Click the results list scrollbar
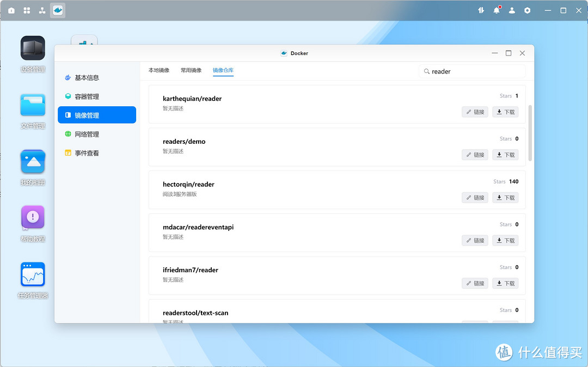Image resolution: width=588 pixels, height=367 pixels. point(530,133)
